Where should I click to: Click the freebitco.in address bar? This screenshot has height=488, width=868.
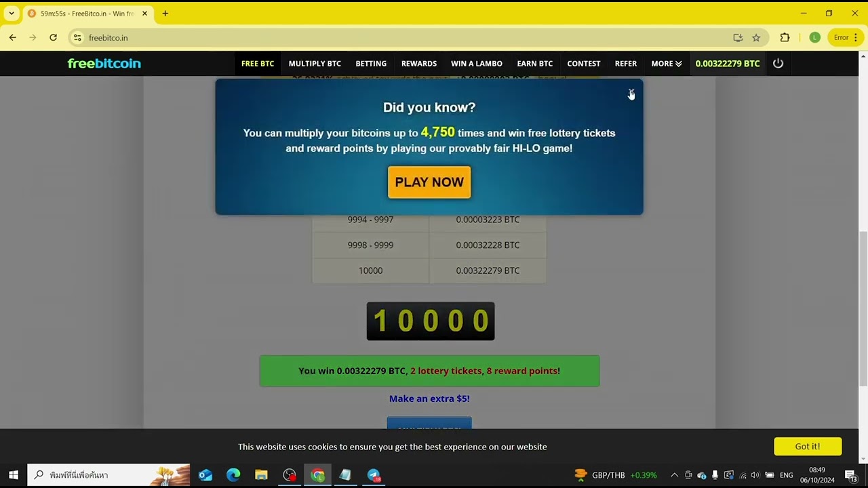click(x=407, y=38)
